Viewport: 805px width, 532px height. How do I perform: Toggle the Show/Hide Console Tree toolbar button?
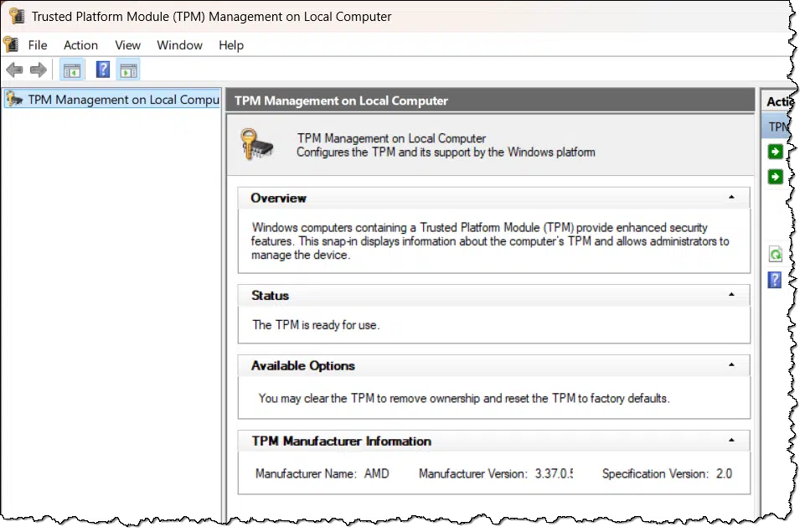click(x=72, y=70)
